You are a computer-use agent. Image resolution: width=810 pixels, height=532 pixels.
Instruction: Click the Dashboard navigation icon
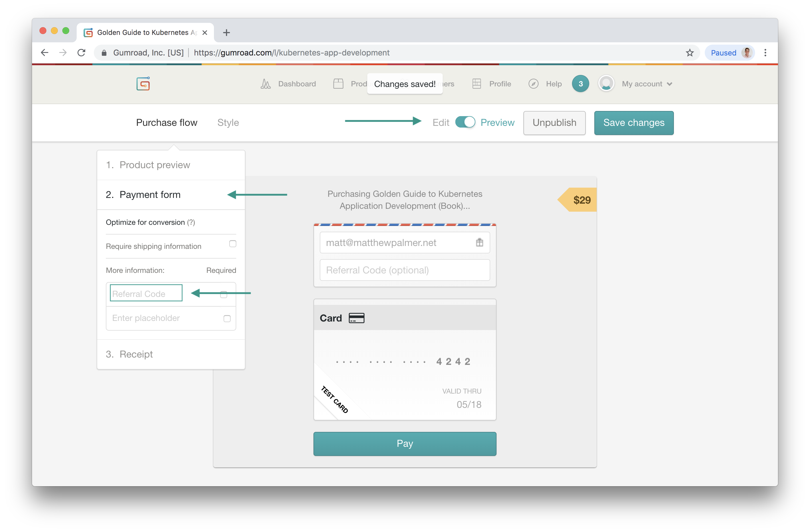click(265, 83)
